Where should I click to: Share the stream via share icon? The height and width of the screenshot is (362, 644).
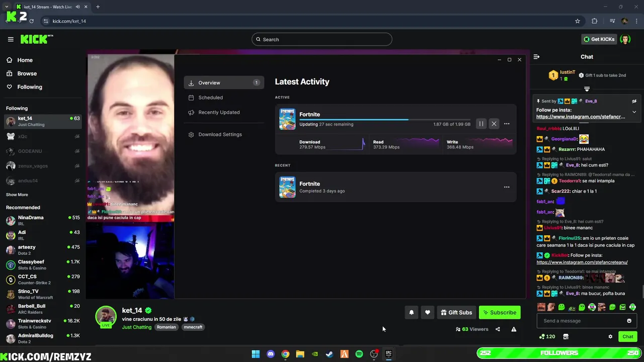498,329
